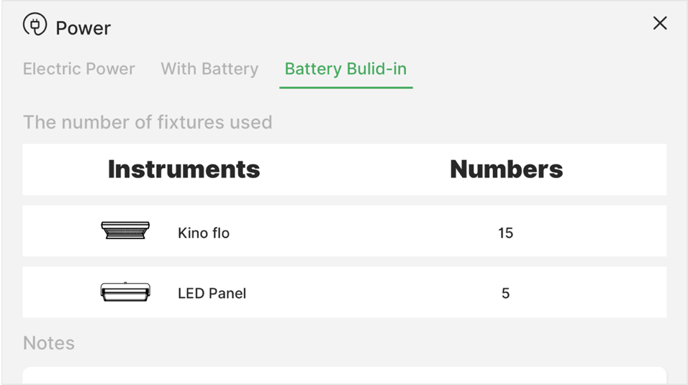Click the Instruments column header
This screenshot has height=385, width=688.
[x=184, y=169]
